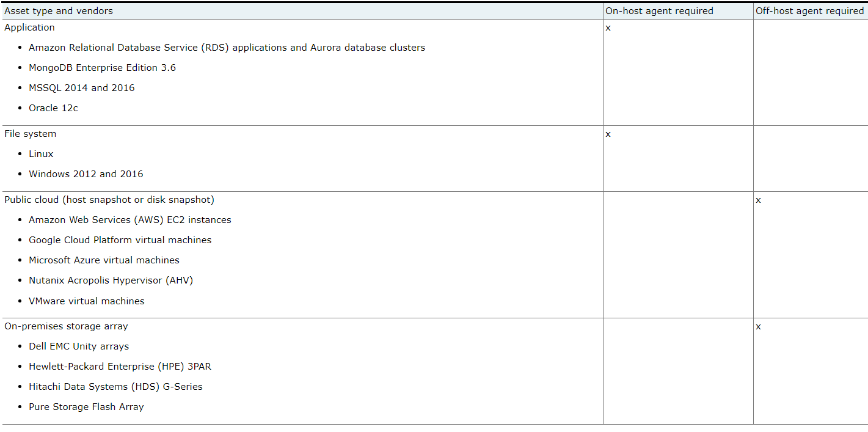
Task: Click 'Hewlett-Packard Enterprise (HPE) 3PAR' entry
Action: [120, 367]
